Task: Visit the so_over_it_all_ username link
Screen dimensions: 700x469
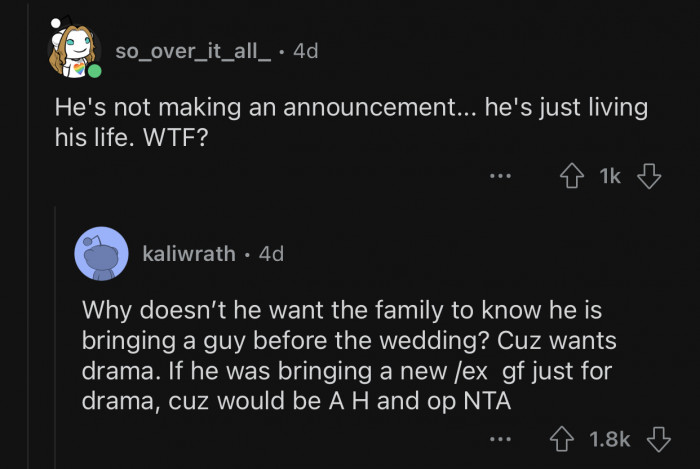Action: [x=192, y=51]
